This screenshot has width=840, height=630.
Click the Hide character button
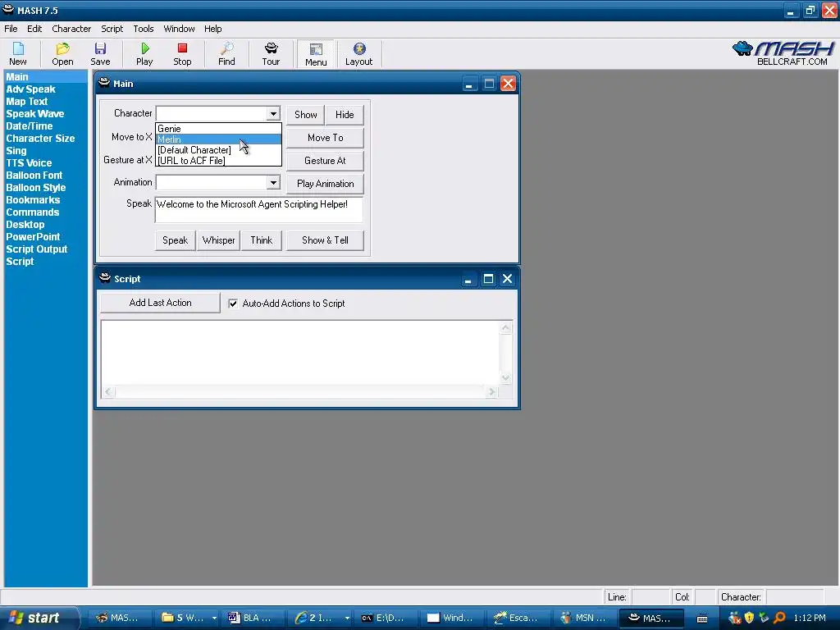click(345, 115)
